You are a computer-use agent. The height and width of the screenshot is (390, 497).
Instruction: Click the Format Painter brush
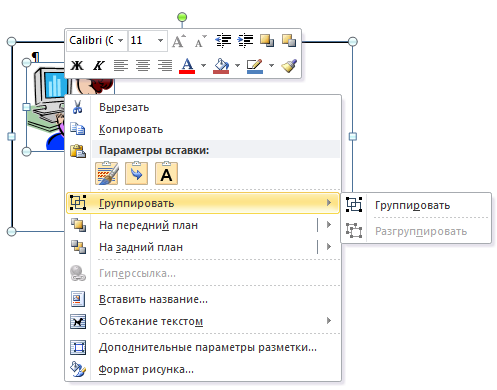pos(289,65)
